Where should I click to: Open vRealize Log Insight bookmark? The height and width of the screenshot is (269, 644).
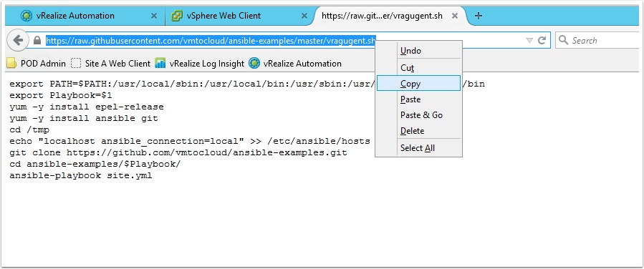200,64
